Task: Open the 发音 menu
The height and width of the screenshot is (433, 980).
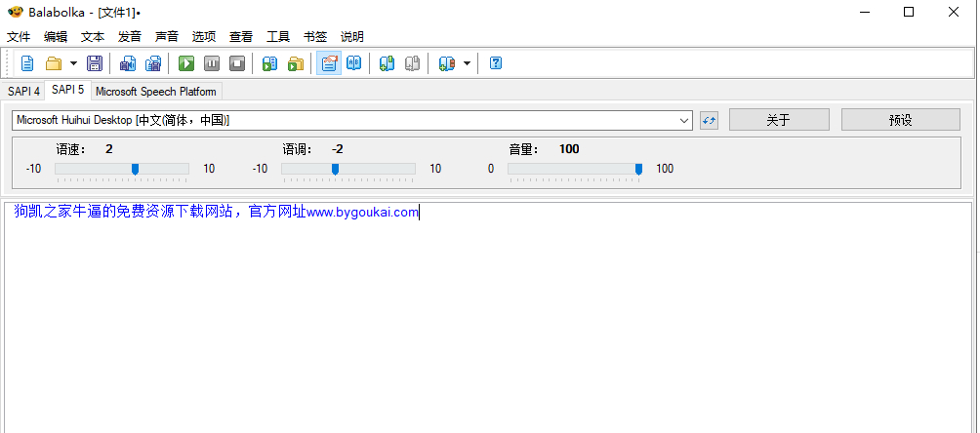Action: (x=130, y=37)
